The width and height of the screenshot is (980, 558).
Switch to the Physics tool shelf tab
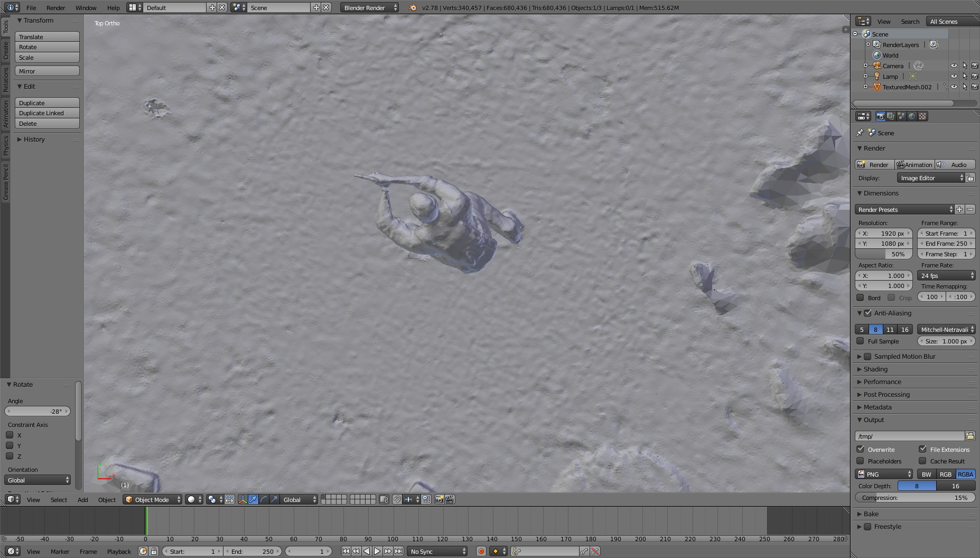[5, 145]
